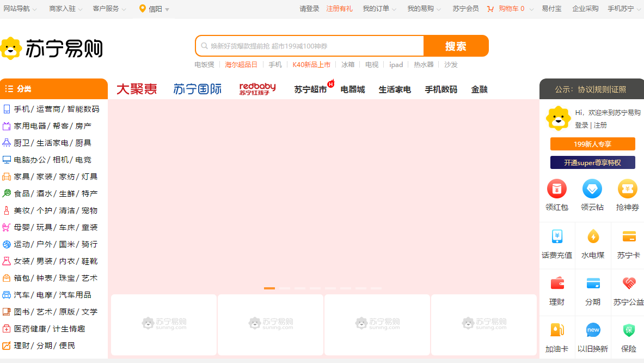
Task: Click the 注册有礼 link
Action: pos(339,9)
